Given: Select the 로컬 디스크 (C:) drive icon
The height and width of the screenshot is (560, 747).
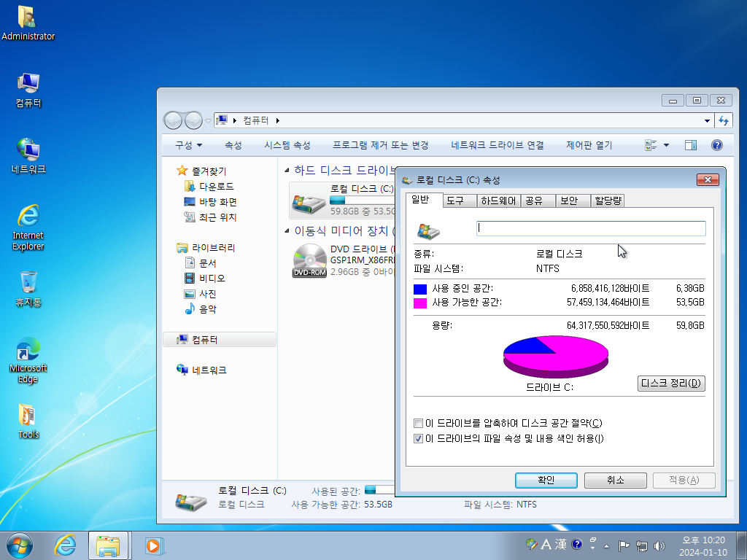Looking at the screenshot, I should [309, 204].
